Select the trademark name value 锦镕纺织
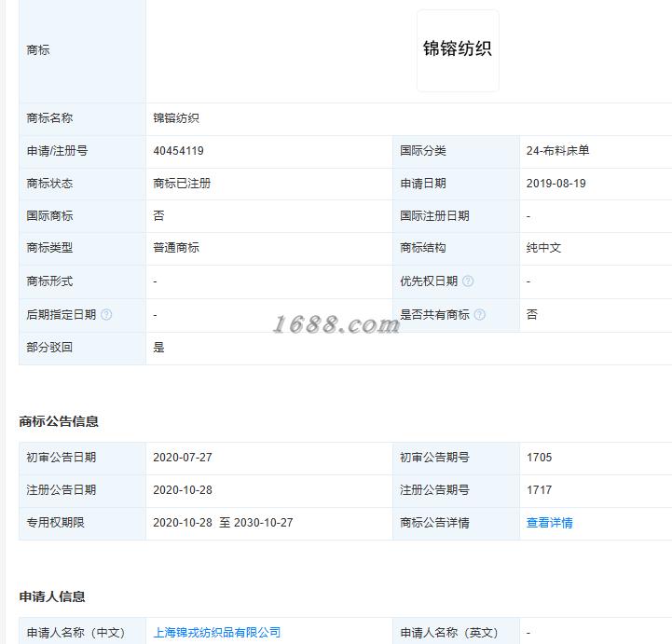The height and width of the screenshot is (644, 672). click(176, 118)
